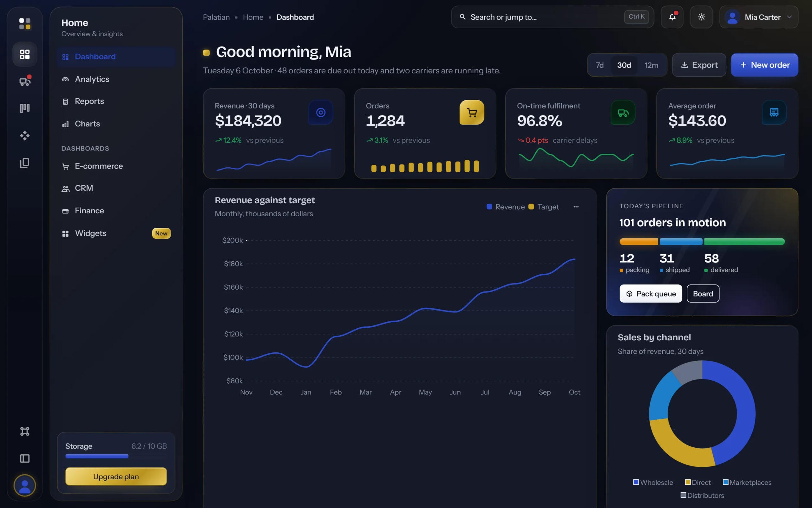The image size is (812, 508).
Task: Open Analytics in the sidebar
Action: (x=116, y=79)
